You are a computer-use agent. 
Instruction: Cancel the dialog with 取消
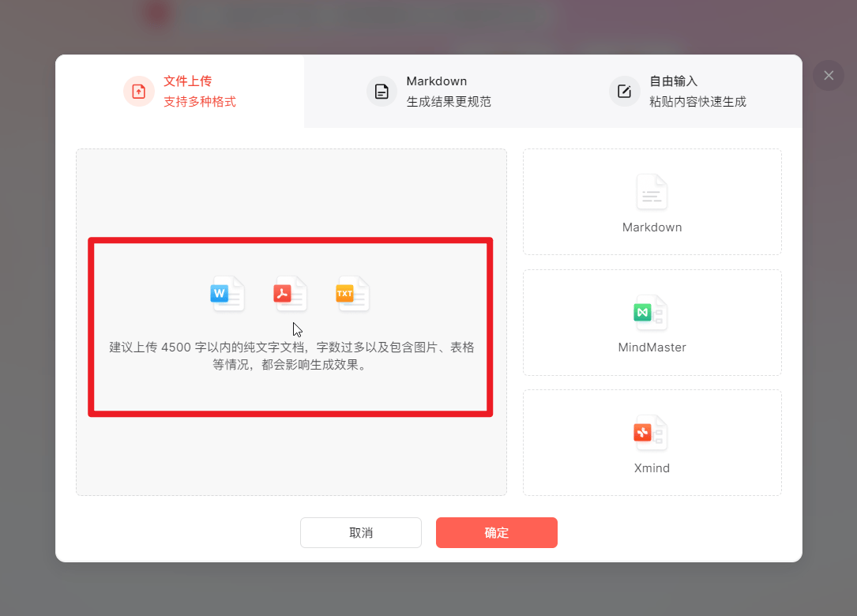(x=360, y=532)
